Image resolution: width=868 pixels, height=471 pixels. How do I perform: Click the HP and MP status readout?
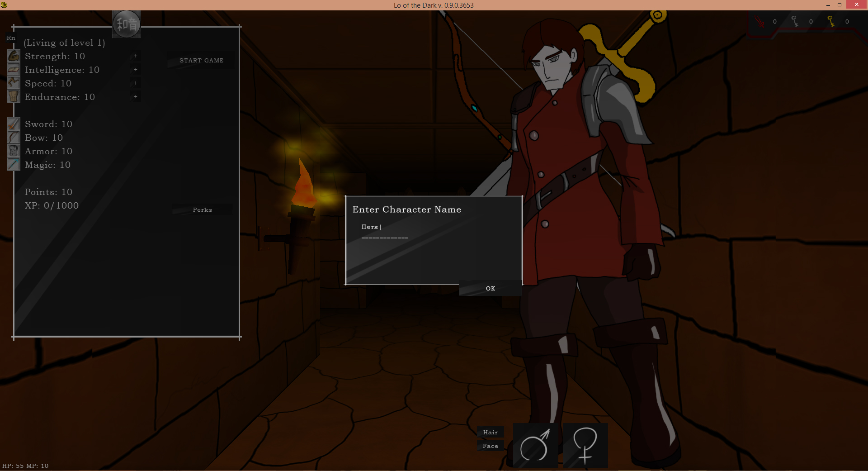click(x=25, y=466)
